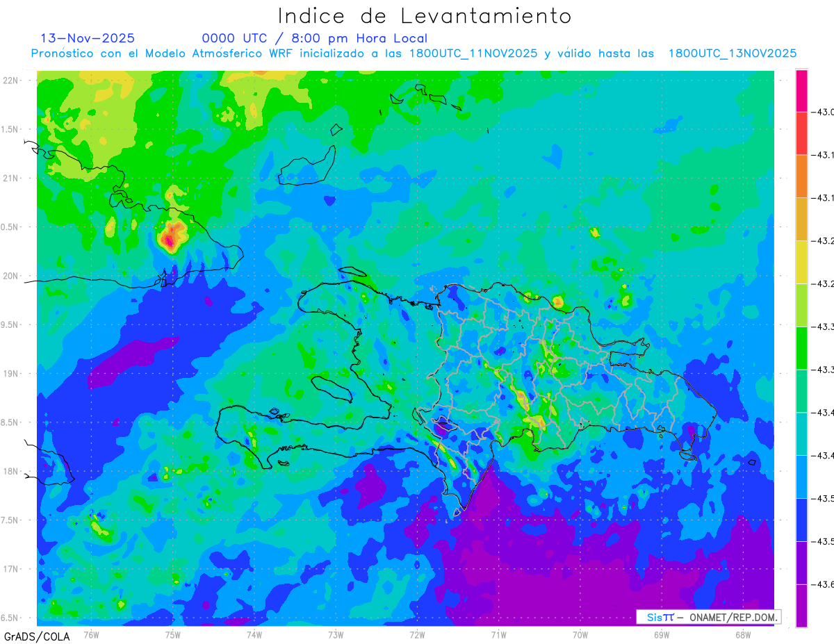Pick the orange legend swatch
The width and height of the screenshot is (834, 644).
[x=801, y=176]
